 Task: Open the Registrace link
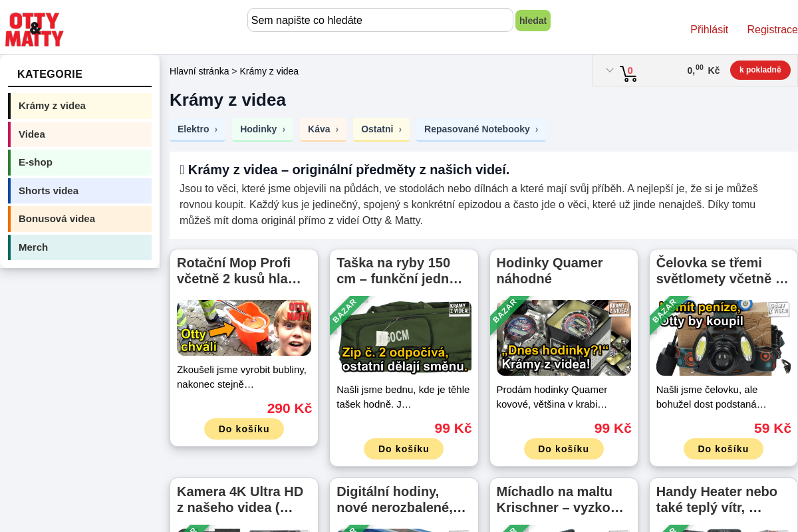(x=772, y=29)
